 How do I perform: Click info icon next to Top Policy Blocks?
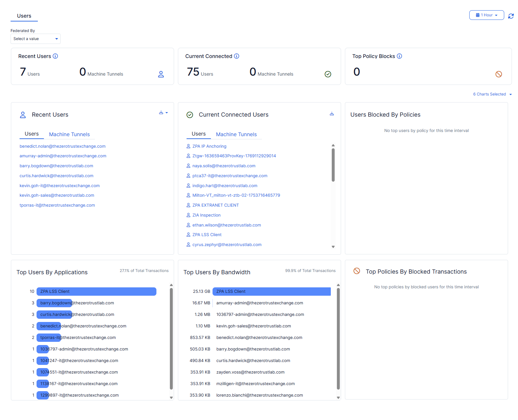pyautogui.click(x=399, y=56)
